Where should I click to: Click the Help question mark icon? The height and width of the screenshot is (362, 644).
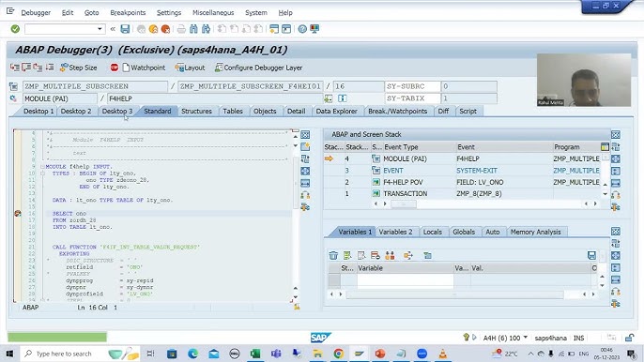(302, 29)
